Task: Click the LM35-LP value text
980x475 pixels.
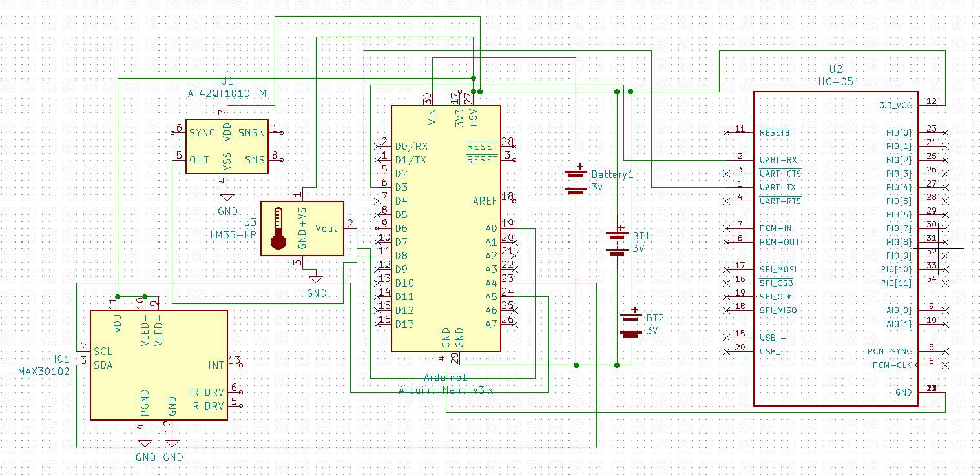Action: tap(233, 235)
